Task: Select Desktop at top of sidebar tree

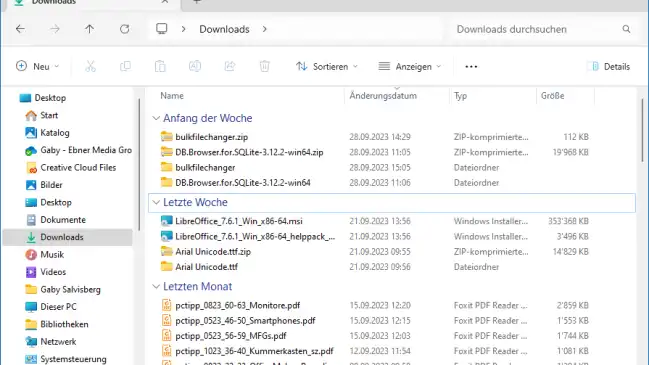Action: pos(50,98)
